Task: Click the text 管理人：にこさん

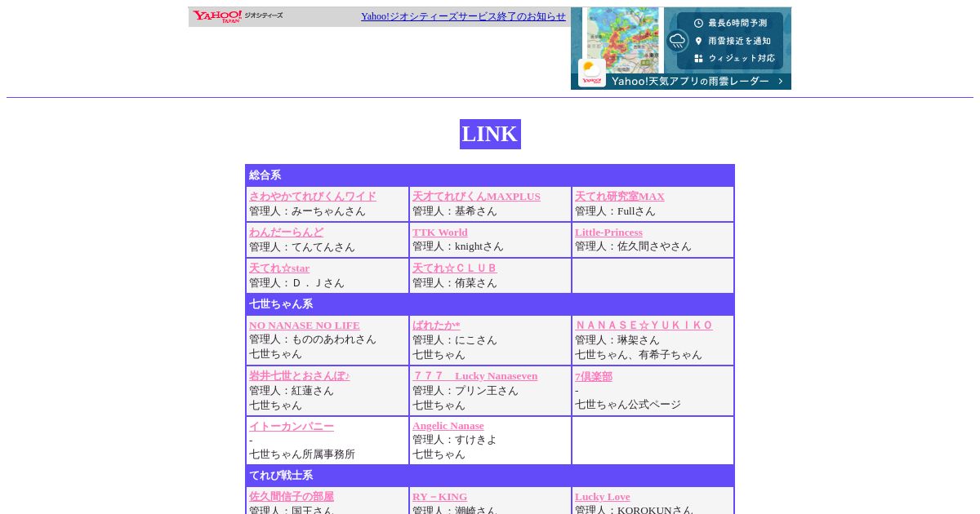Action: pos(455,340)
